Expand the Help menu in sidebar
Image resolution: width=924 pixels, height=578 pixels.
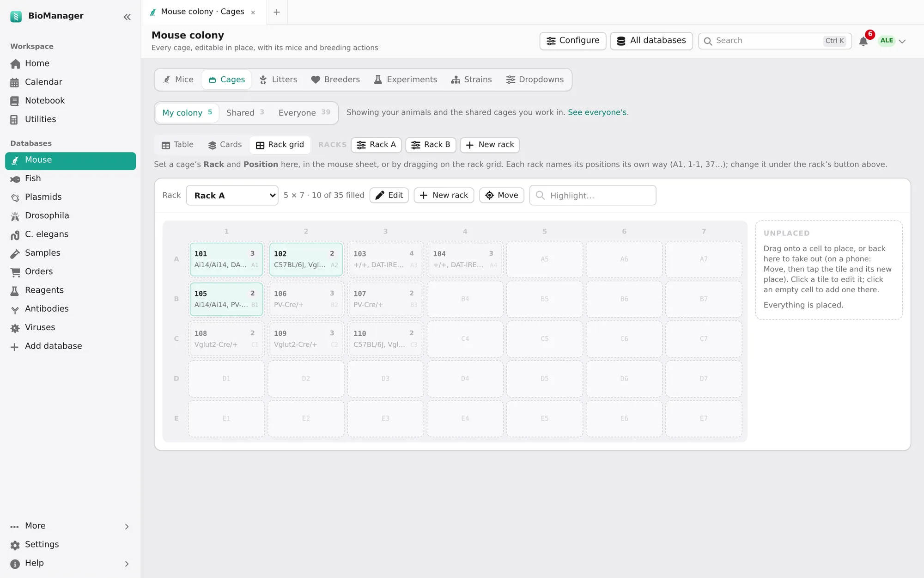tap(70, 563)
